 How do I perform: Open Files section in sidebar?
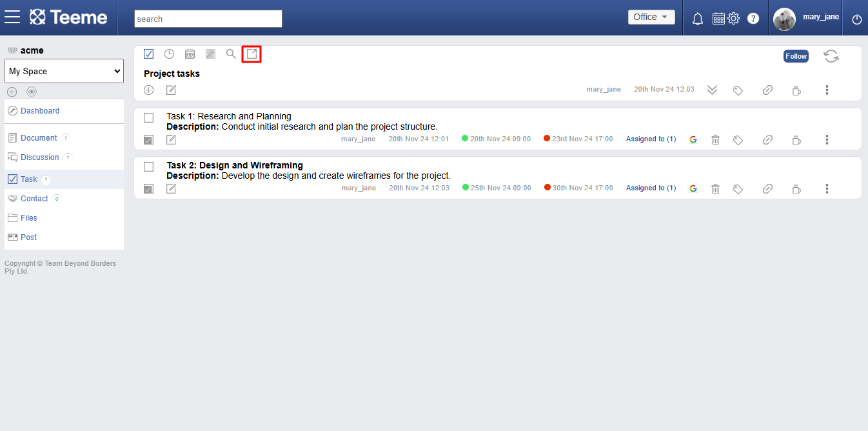pos(28,218)
